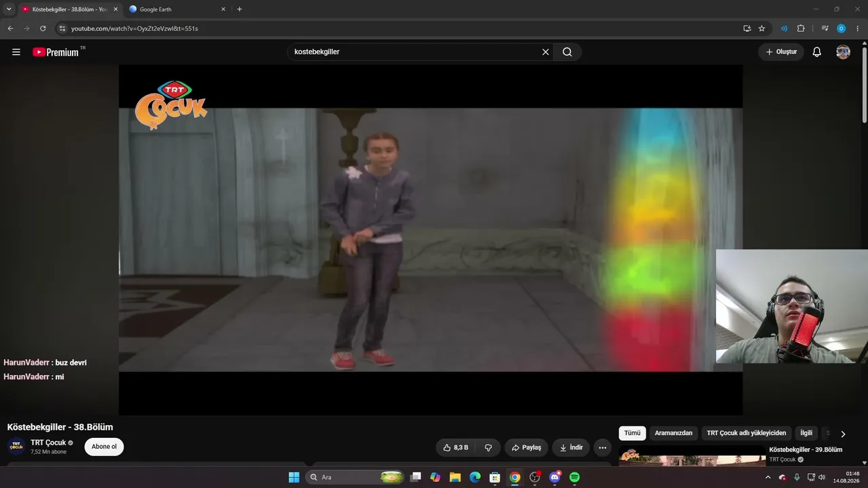Open the YouTube guide hamburger menu
This screenshot has height=488, width=868.
[16, 52]
